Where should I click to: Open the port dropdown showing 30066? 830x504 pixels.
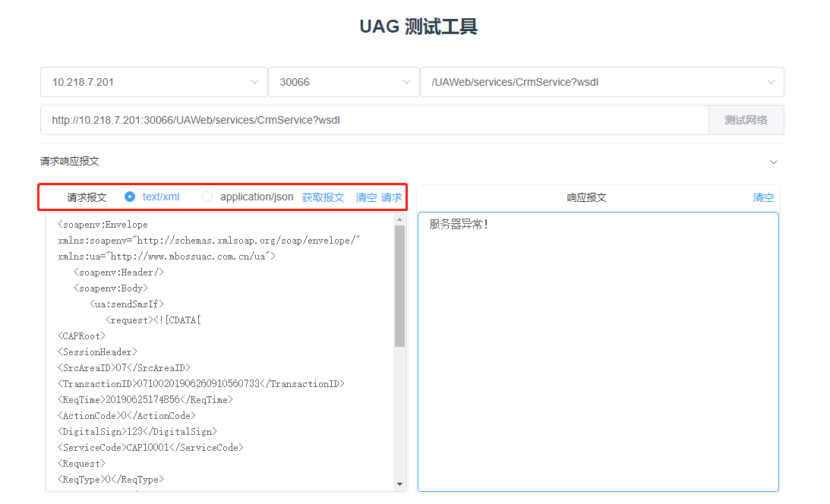click(343, 82)
